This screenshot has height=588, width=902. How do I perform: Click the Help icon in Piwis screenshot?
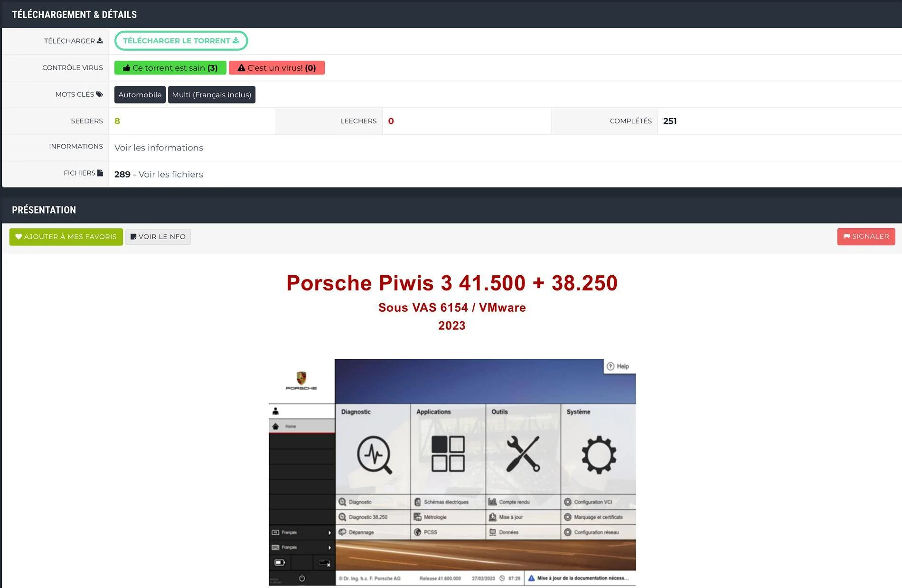pyautogui.click(x=611, y=366)
